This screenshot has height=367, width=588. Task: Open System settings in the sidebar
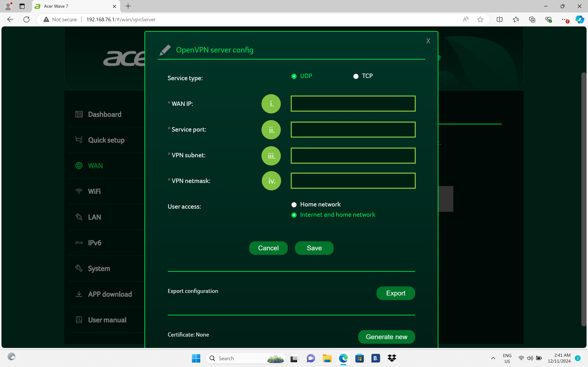99,268
